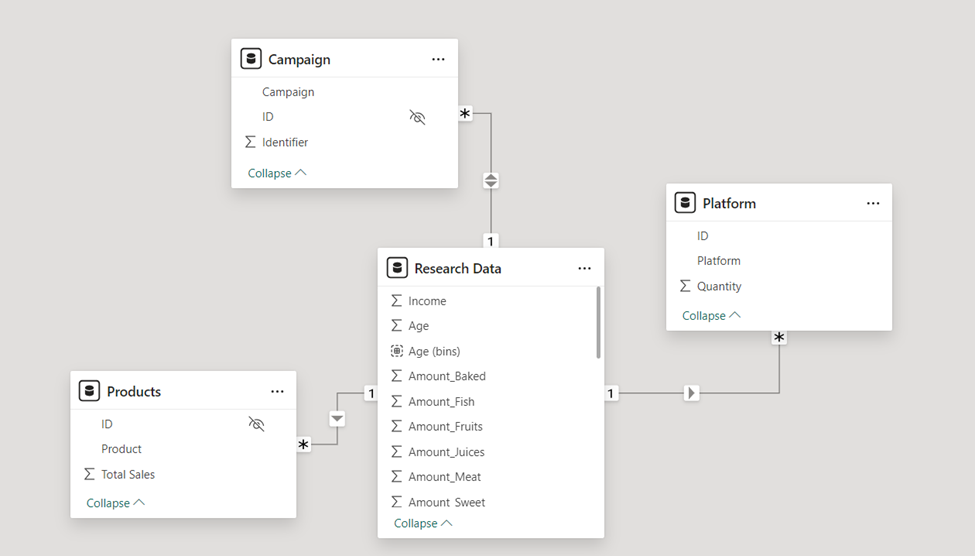This screenshot has width=975, height=556.
Task: Click the Products table database icon
Action: click(x=89, y=391)
